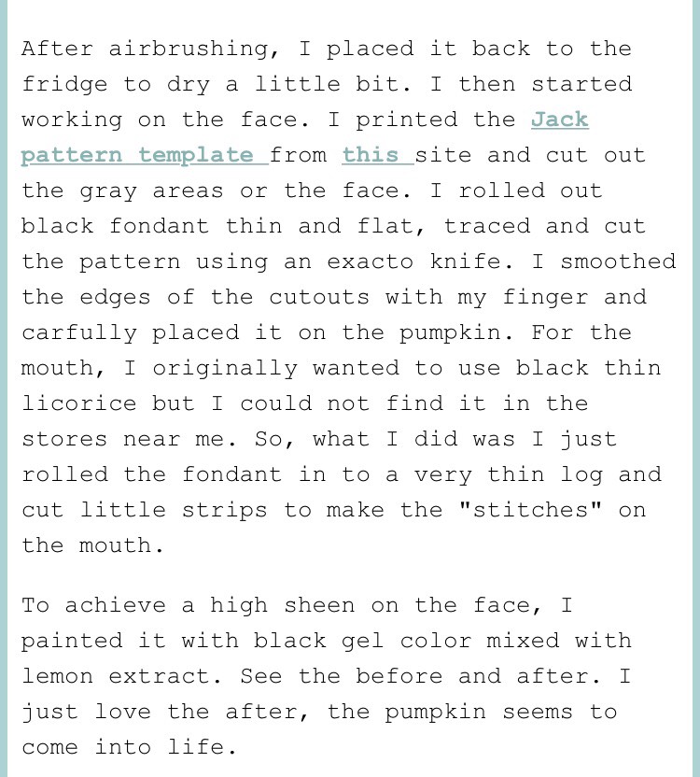Click the quoted word "stitches"
The image size is (700, 777).
[x=531, y=511]
